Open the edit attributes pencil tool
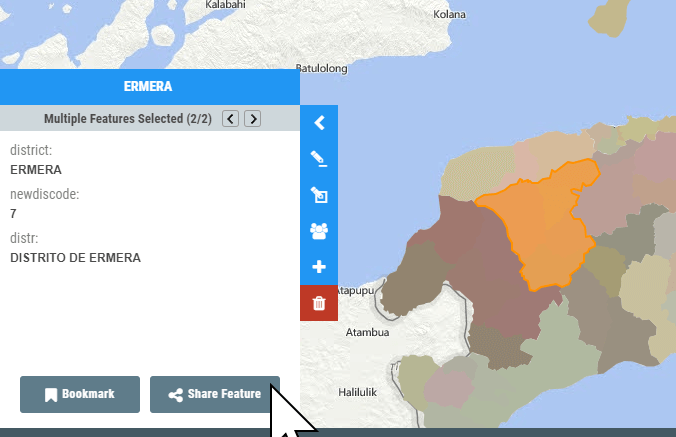Viewport: 676px width, 437px height. tap(319, 159)
